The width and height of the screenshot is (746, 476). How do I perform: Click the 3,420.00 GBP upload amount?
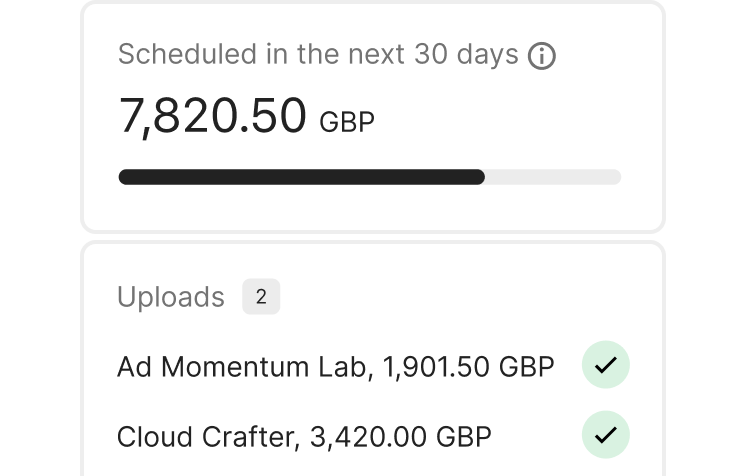401,436
